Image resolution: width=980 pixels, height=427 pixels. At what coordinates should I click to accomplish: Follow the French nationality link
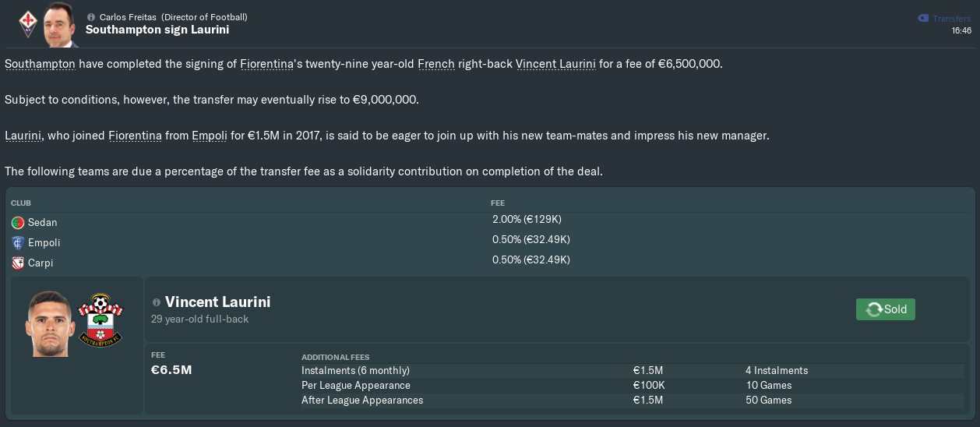[436, 64]
